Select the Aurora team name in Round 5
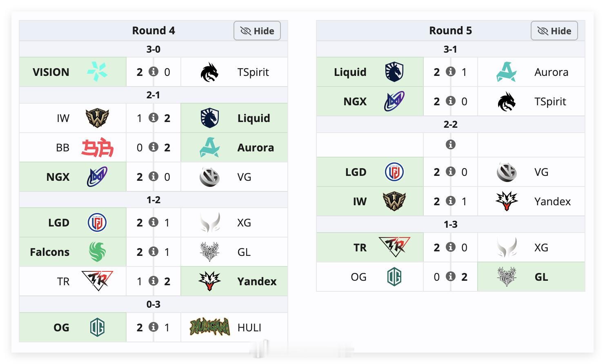Screen dimensions: 605x364 (x=551, y=72)
